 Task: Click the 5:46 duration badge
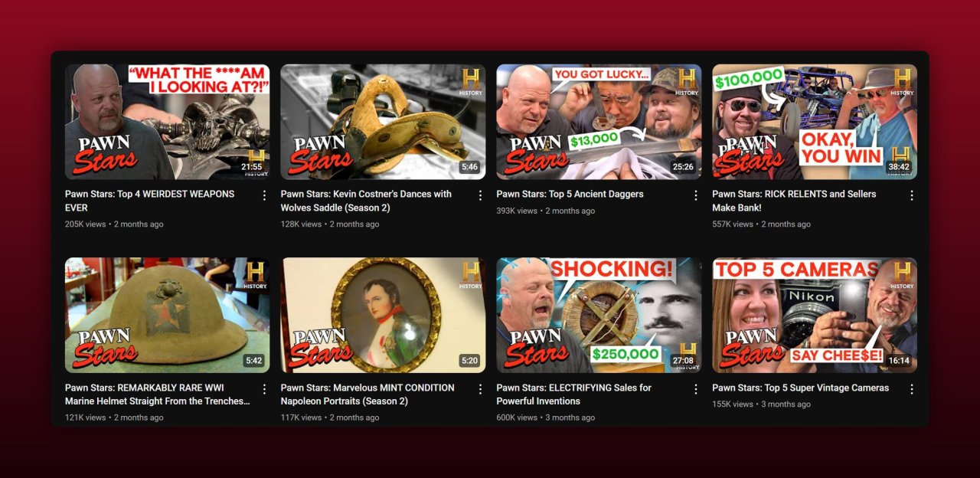point(469,167)
